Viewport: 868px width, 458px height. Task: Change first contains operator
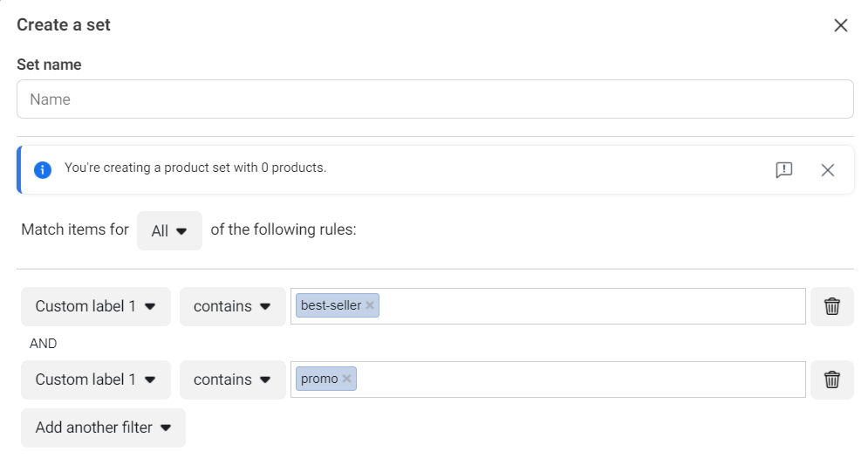[x=233, y=306]
